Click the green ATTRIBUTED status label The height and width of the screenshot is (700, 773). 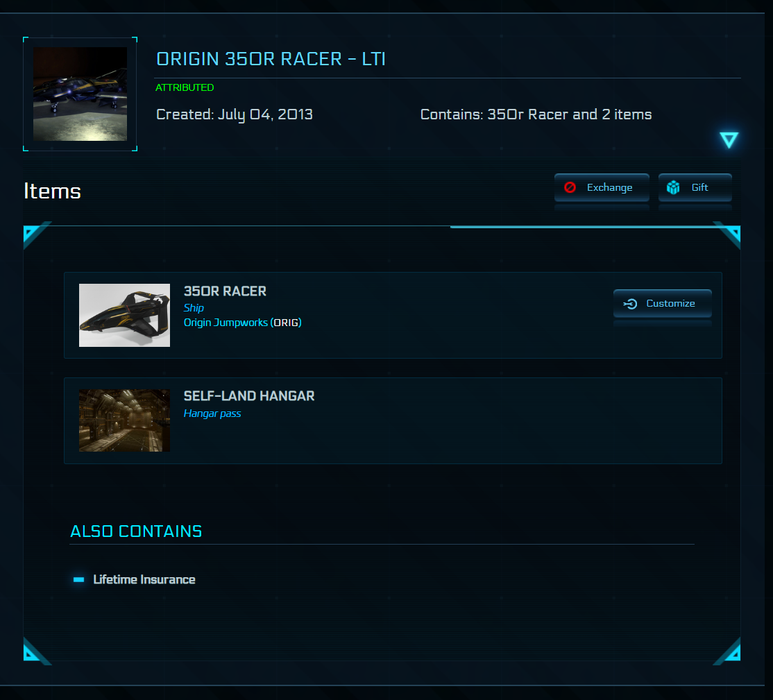185,88
